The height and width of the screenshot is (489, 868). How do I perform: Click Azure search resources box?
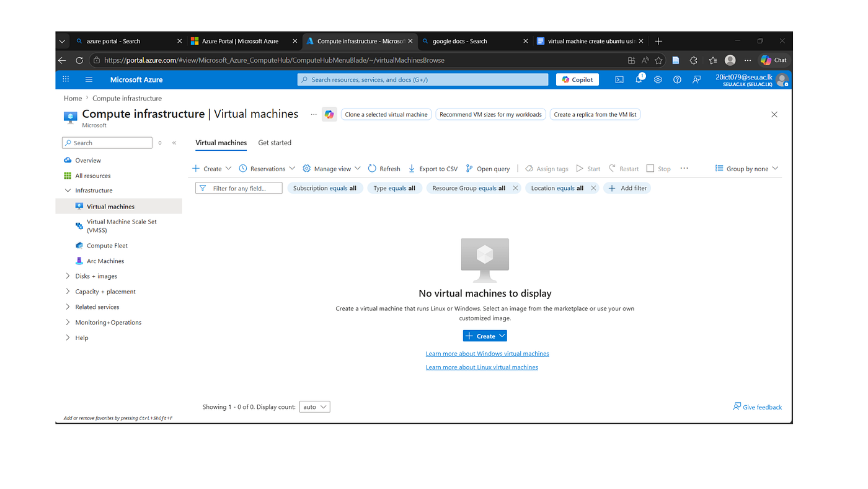pos(423,79)
